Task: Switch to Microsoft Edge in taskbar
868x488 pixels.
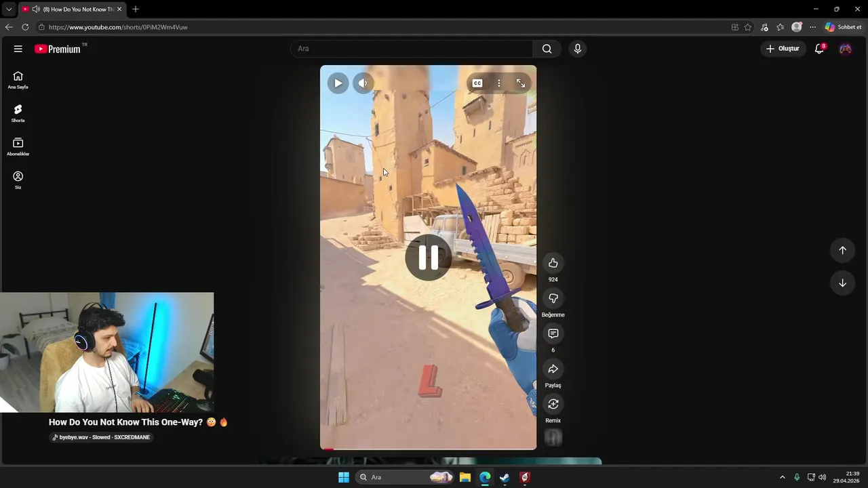Action: (x=485, y=477)
